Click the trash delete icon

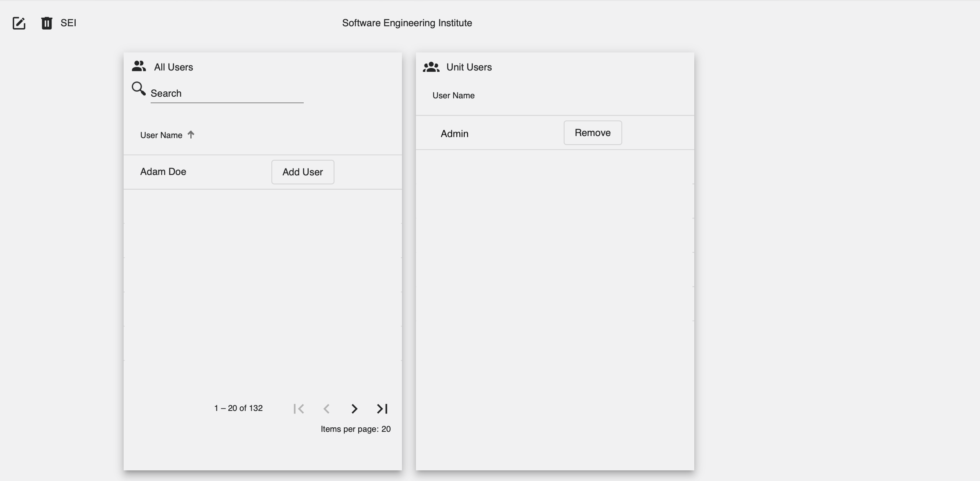[x=46, y=23]
